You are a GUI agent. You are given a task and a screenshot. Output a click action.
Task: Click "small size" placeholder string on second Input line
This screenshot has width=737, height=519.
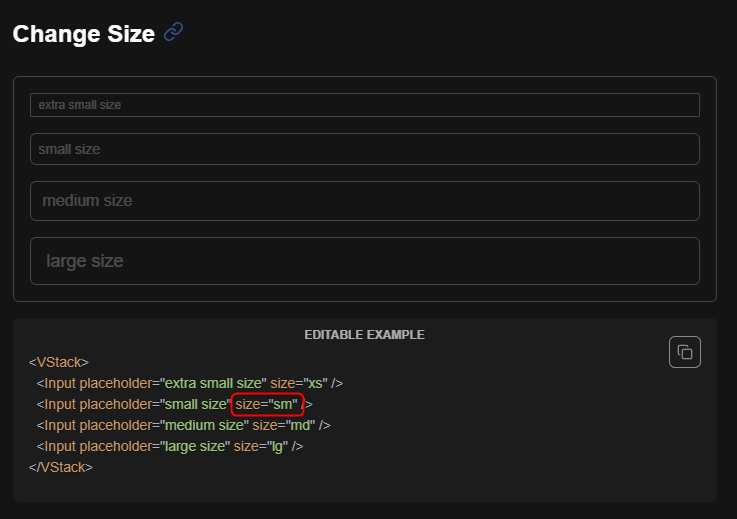point(196,404)
